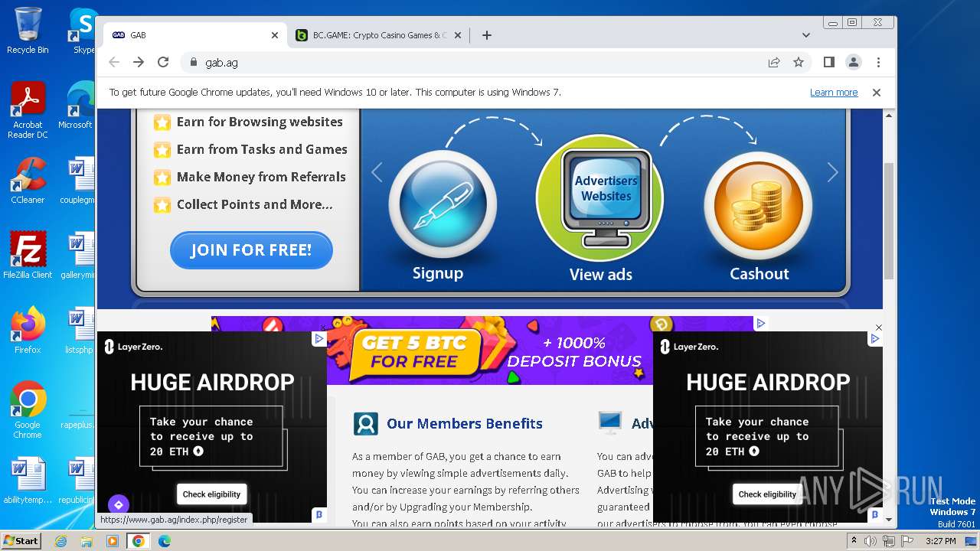Image resolution: width=980 pixels, height=551 pixels.
Task: Reload the gab.ag page
Action: (163, 62)
